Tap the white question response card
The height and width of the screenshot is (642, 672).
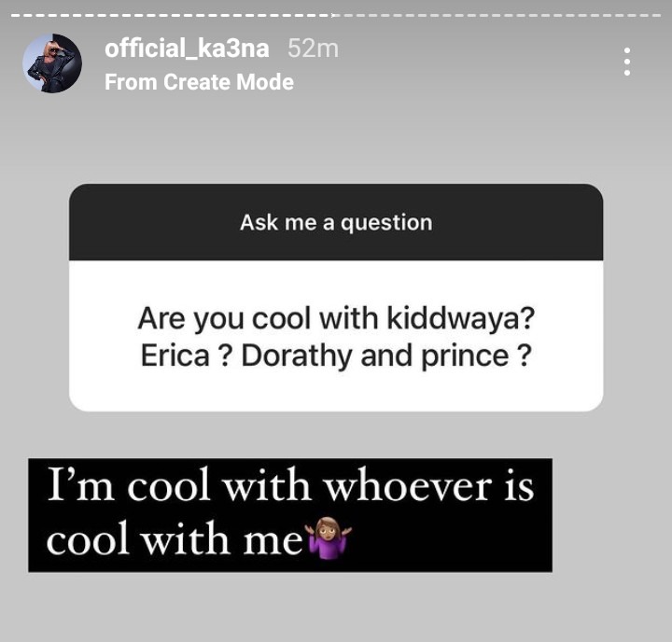[x=336, y=336]
